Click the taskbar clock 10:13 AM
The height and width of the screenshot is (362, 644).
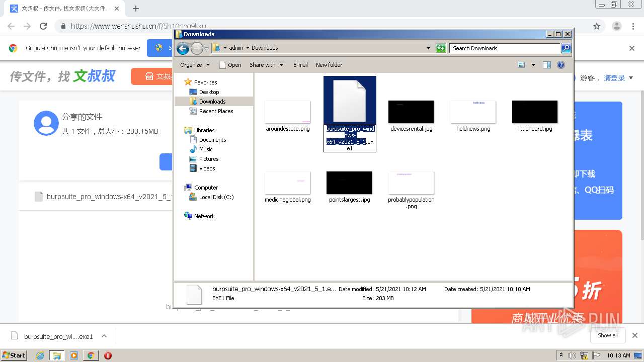[618, 355]
